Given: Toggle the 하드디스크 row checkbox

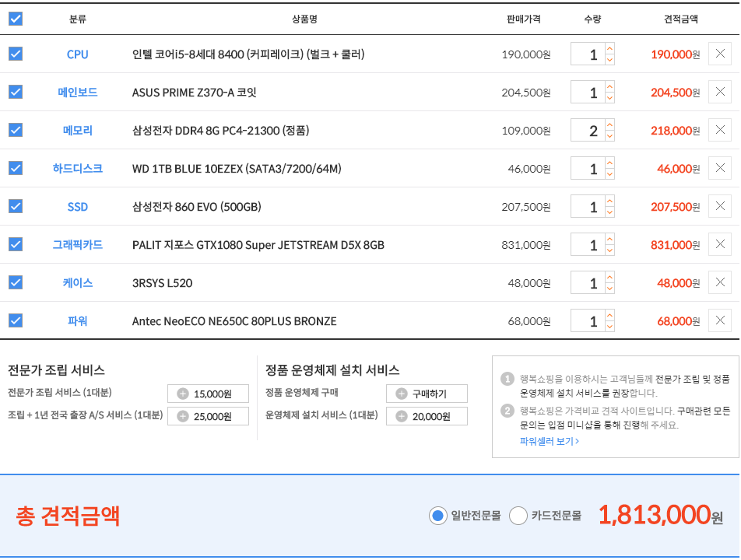Looking at the screenshot, I should coord(16,168).
